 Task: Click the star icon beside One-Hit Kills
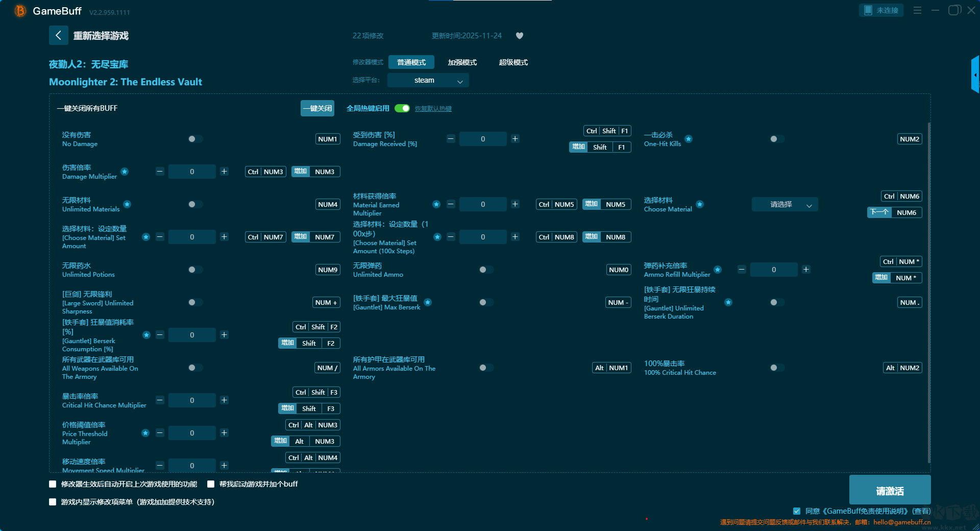pyautogui.click(x=689, y=139)
